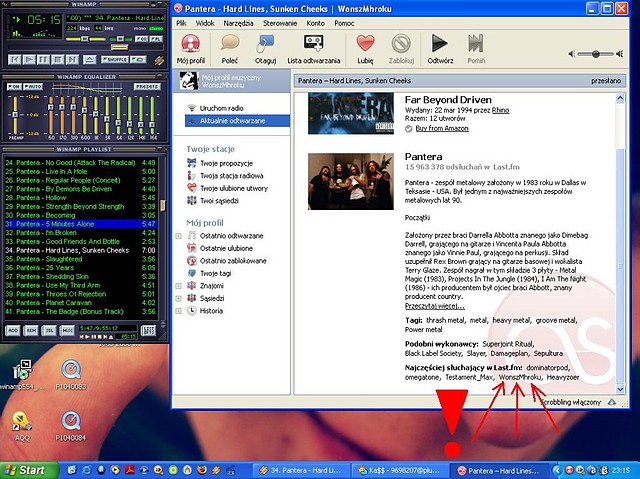Open the Pomoc menu
The width and height of the screenshot is (640, 479).
pyautogui.click(x=344, y=23)
